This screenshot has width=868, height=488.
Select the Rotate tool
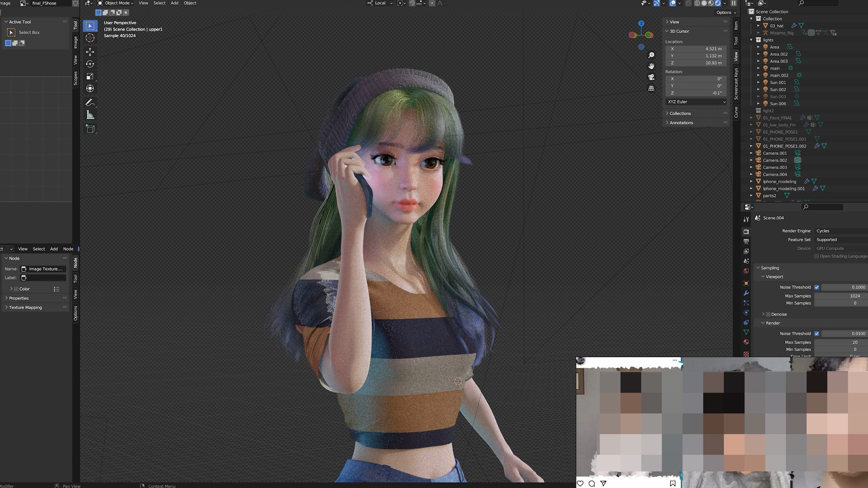tap(90, 64)
